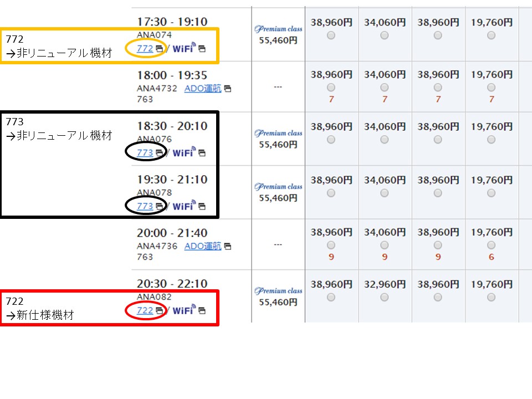Click Premium class 55,460円 for 18:30 flight
This screenshot has height=399, width=532.
pos(278,139)
